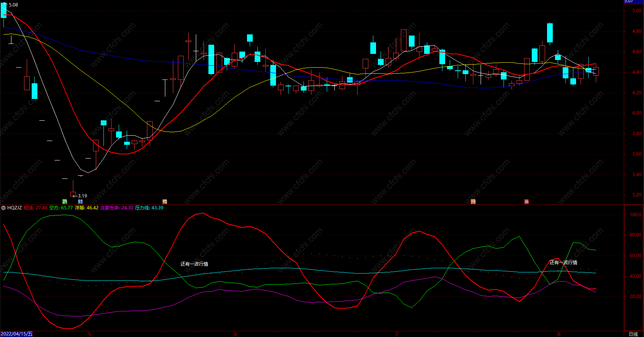Click the 20.00 indicator axis label
Image resolution: width=644 pixels, height=337 pixels.
(636, 296)
